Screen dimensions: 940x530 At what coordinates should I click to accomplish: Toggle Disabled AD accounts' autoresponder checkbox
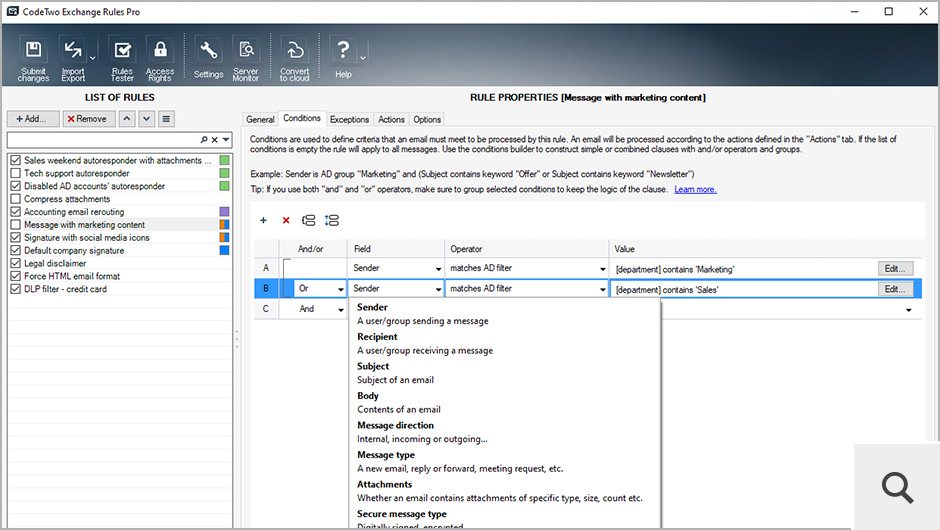point(16,186)
